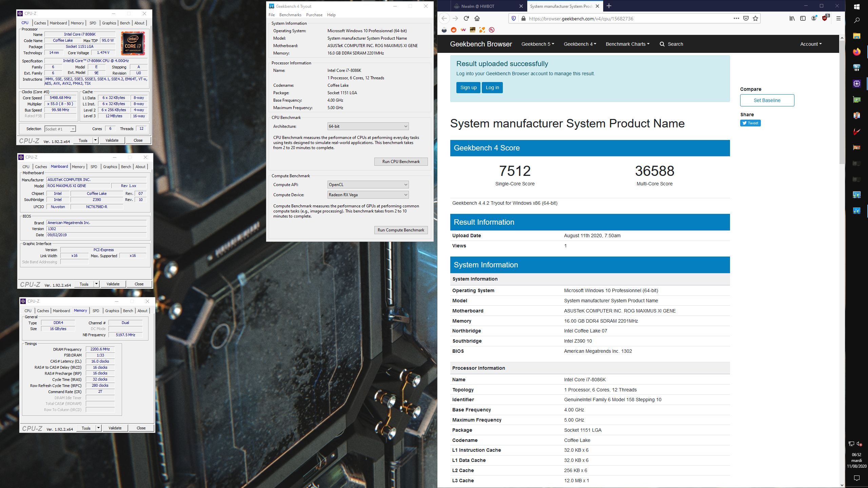
Task: Click the CPU-Z taskbar icon
Action: click(857, 83)
